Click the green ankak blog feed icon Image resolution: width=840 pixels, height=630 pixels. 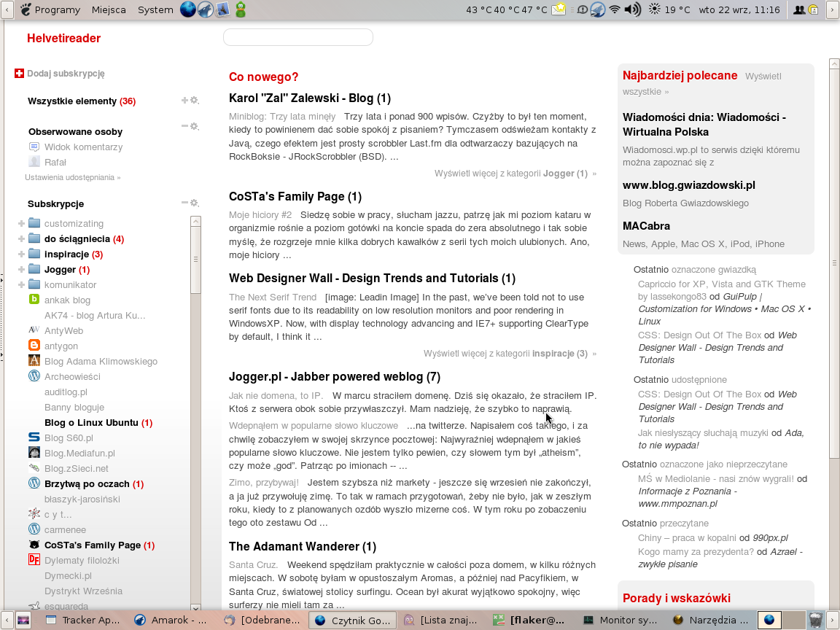coord(34,300)
